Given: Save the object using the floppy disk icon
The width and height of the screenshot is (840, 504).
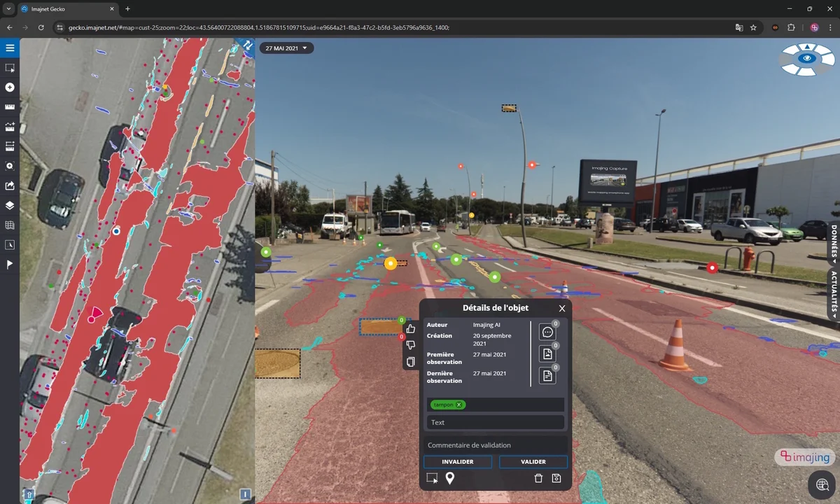Looking at the screenshot, I should [x=556, y=478].
